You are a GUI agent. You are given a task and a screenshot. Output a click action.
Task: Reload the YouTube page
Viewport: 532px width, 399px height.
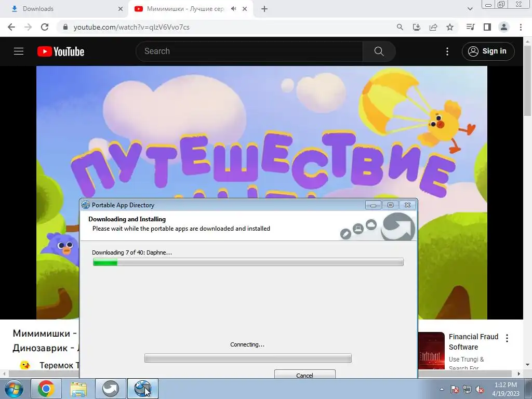click(x=45, y=27)
